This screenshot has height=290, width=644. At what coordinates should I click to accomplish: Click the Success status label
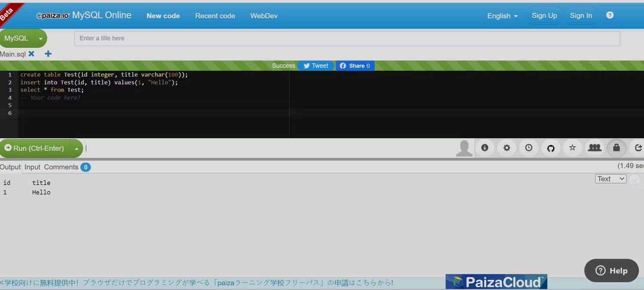283,66
